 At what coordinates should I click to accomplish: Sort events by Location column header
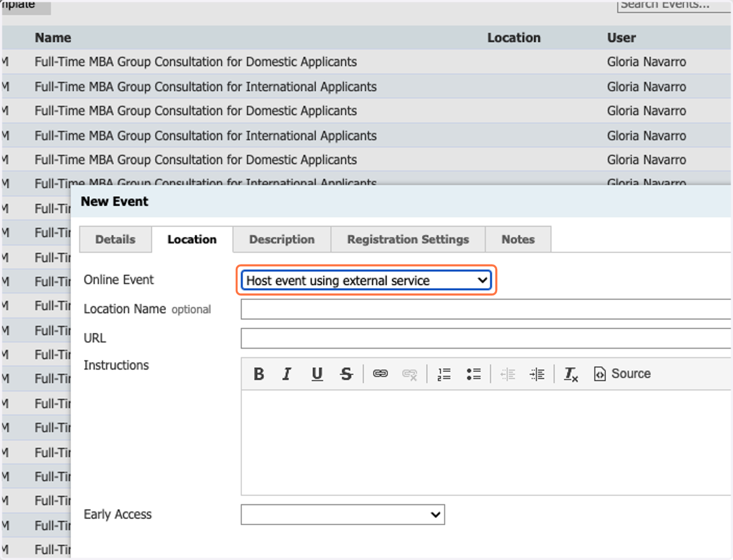[x=514, y=38]
